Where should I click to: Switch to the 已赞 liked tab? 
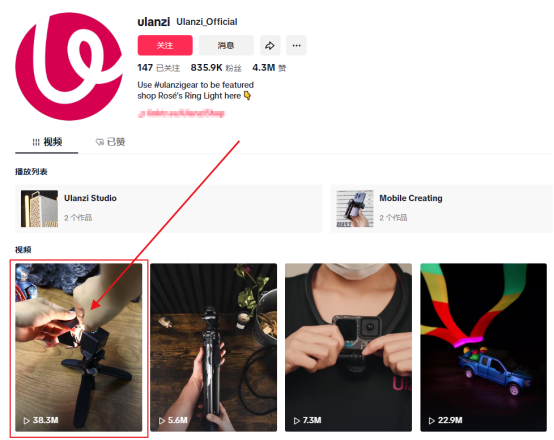[110, 142]
